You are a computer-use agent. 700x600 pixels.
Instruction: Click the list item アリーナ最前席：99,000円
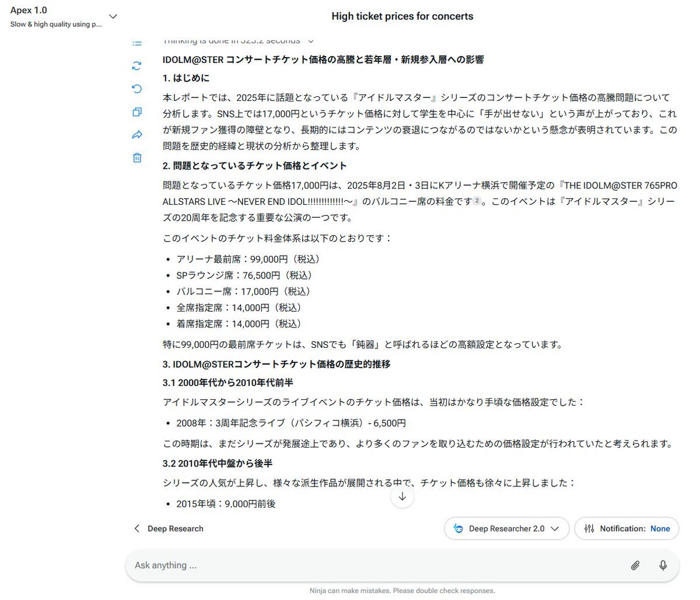point(249,259)
